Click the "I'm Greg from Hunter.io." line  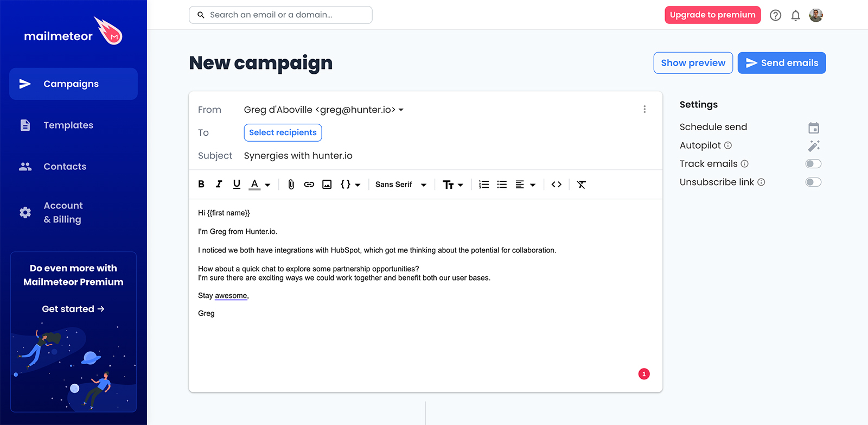tap(238, 232)
